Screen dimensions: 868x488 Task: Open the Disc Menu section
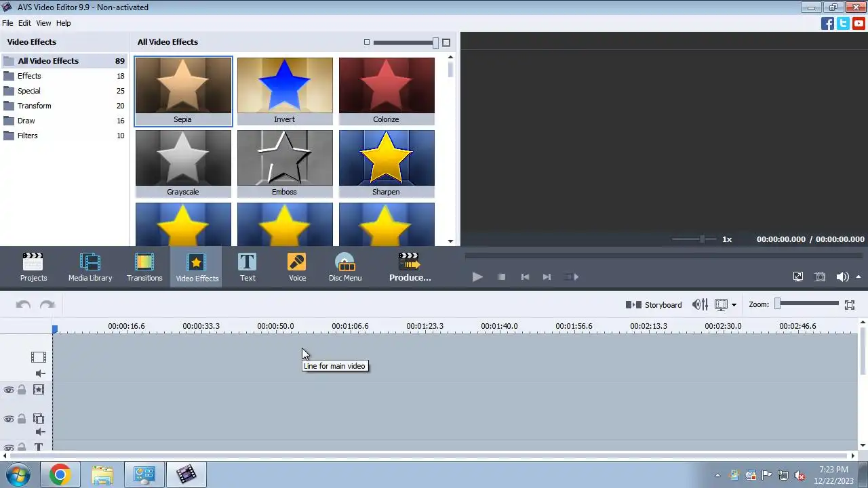(x=345, y=266)
